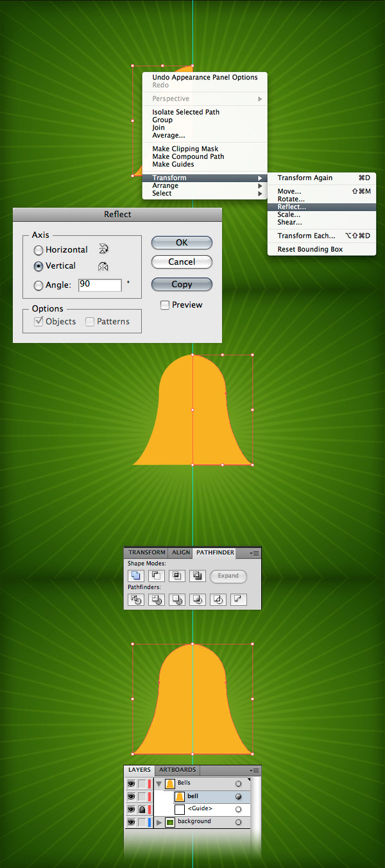Expand the background layer disclosure triangle

159,822
